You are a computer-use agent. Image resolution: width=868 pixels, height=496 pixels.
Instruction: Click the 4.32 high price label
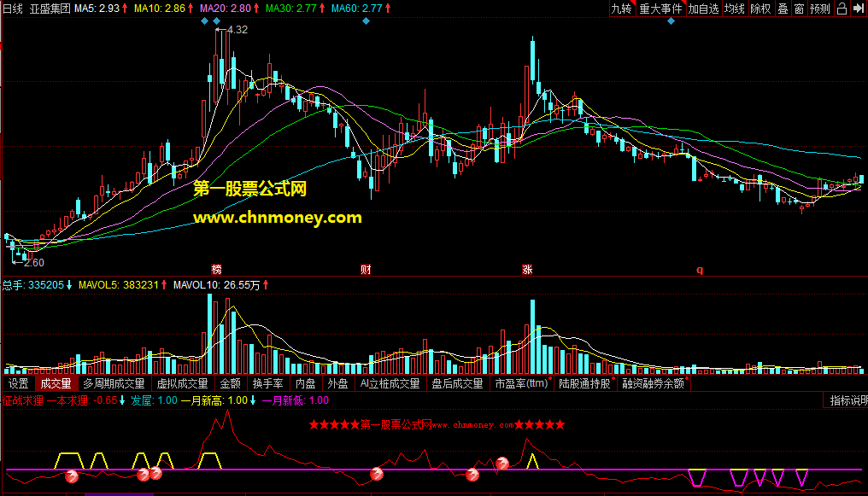click(237, 30)
